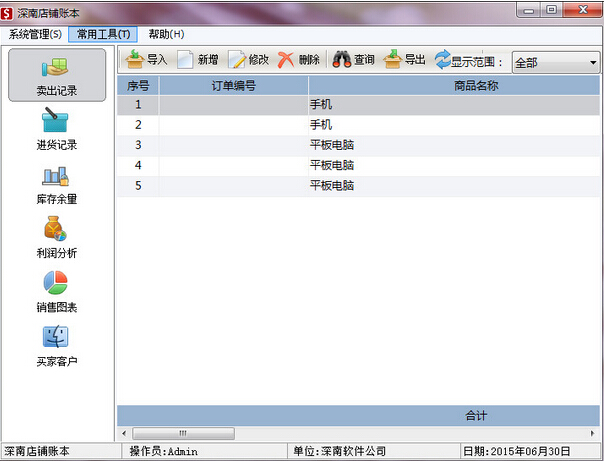Click the 查询 search binoculars icon
The height and width of the screenshot is (461, 604).
342,60
